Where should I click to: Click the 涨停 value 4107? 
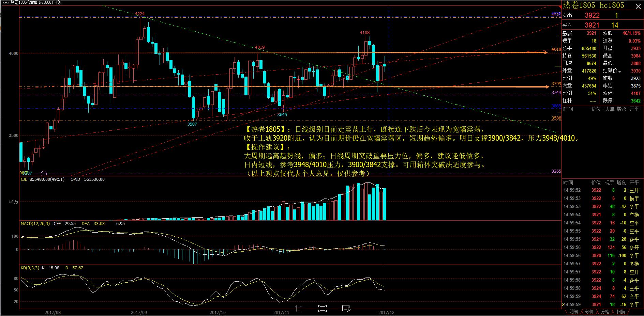(x=636, y=93)
